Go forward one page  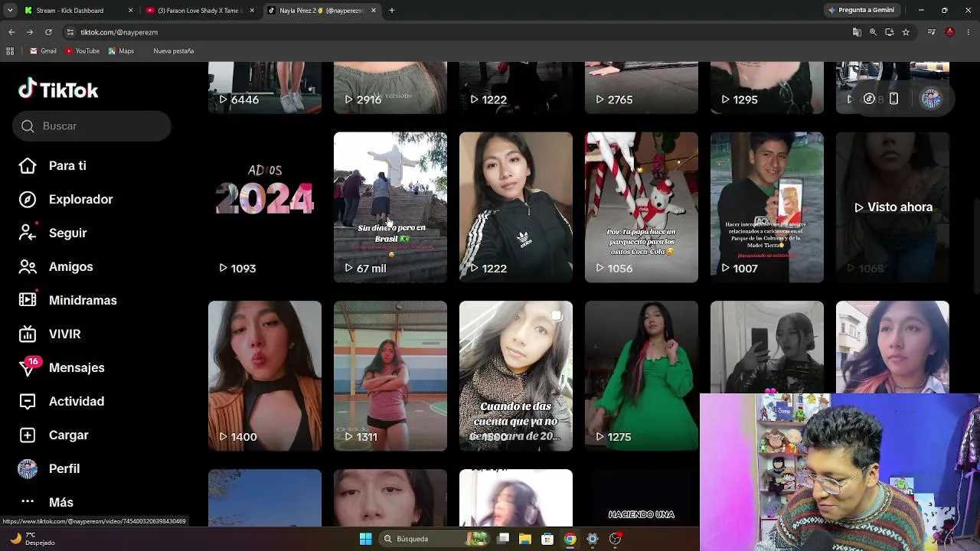tap(30, 32)
